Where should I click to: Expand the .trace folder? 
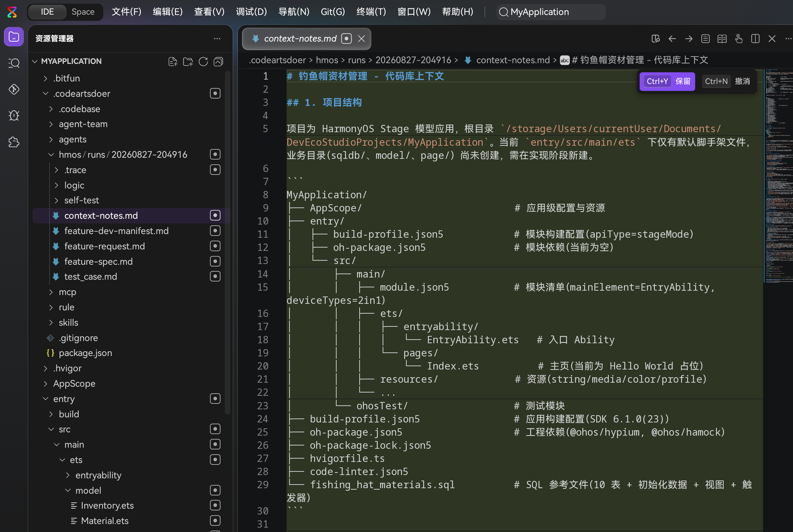point(57,170)
